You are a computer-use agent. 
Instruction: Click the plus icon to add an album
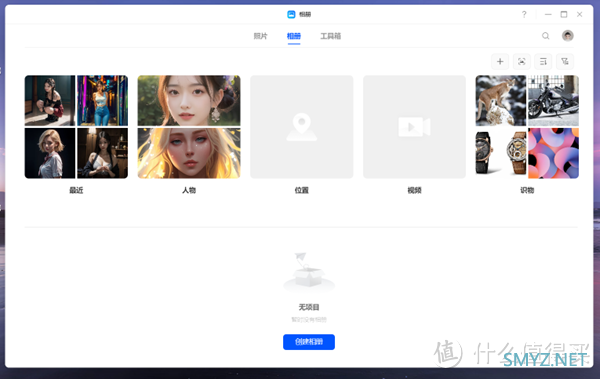[x=500, y=61]
